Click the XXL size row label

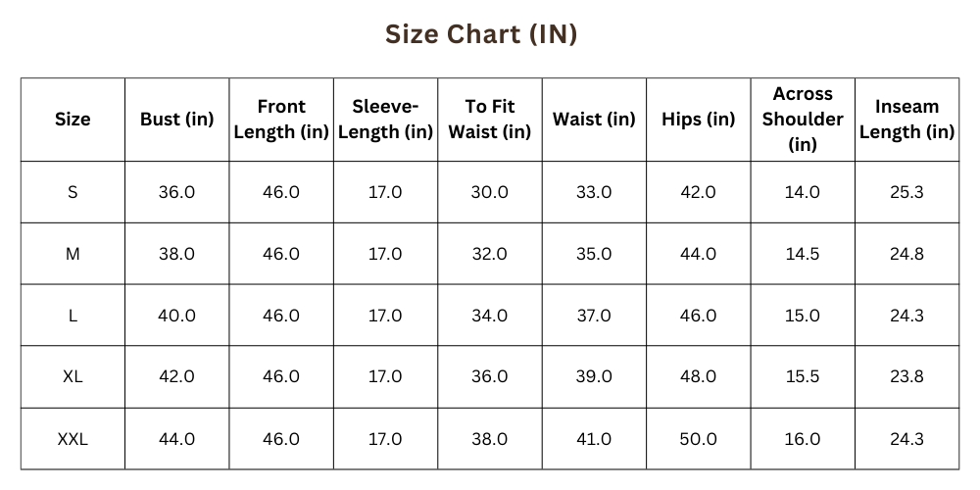coord(73,439)
